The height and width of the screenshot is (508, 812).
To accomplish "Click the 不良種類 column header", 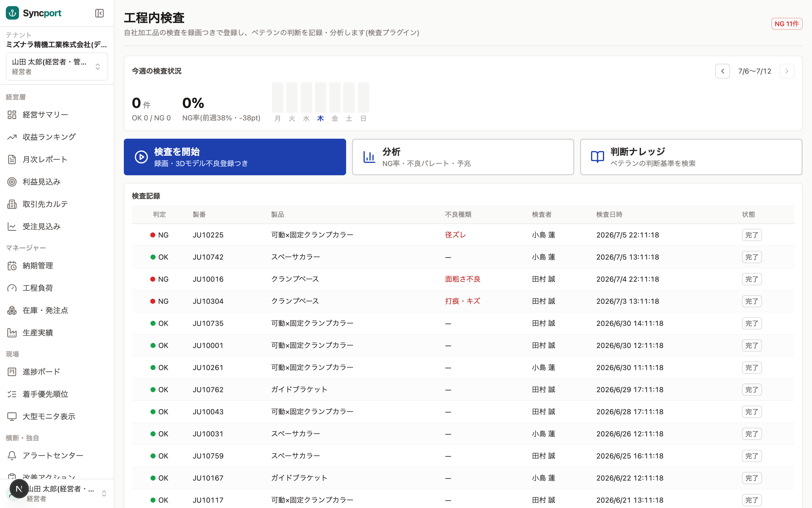I will tap(458, 214).
